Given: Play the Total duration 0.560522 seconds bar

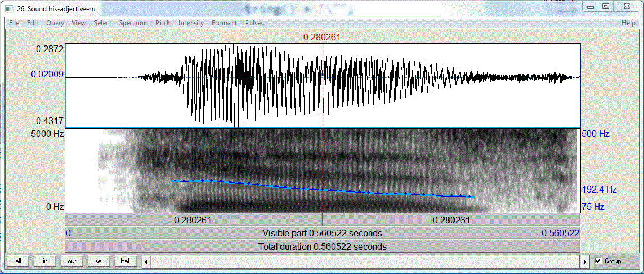Looking at the screenshot, I should tap(323, 247).
